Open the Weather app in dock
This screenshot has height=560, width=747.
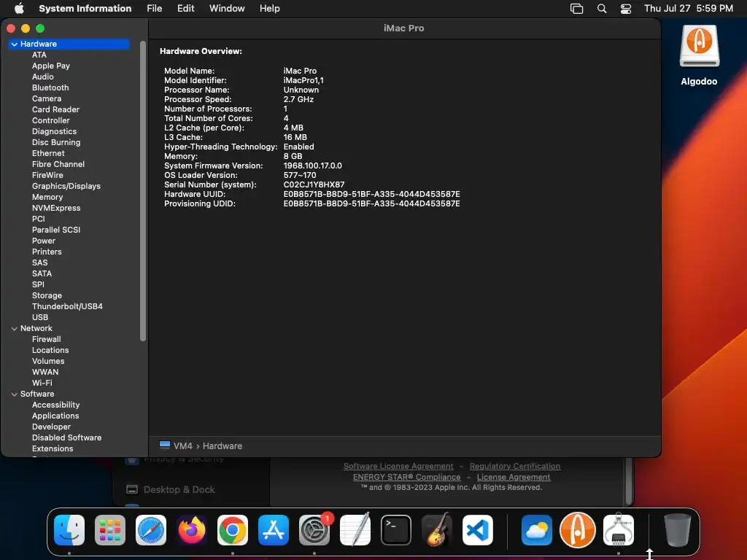pyautogui.click(x=537, y=530)
